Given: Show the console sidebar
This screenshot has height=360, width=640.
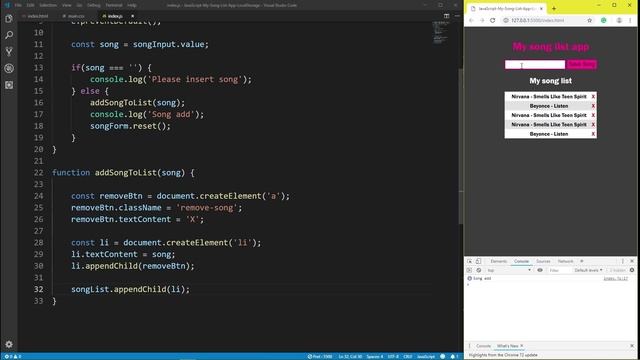Looking at the screenshot, I should (469, 270).
